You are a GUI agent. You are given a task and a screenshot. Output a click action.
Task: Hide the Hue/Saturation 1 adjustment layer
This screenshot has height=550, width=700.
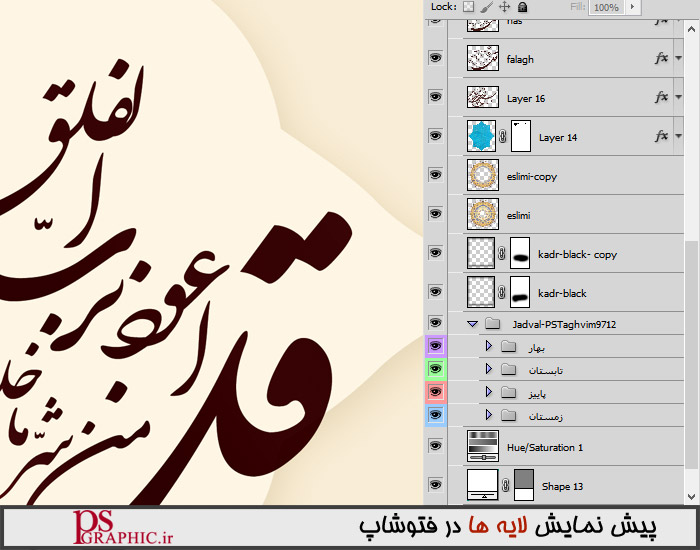click(x=435, y=446)
